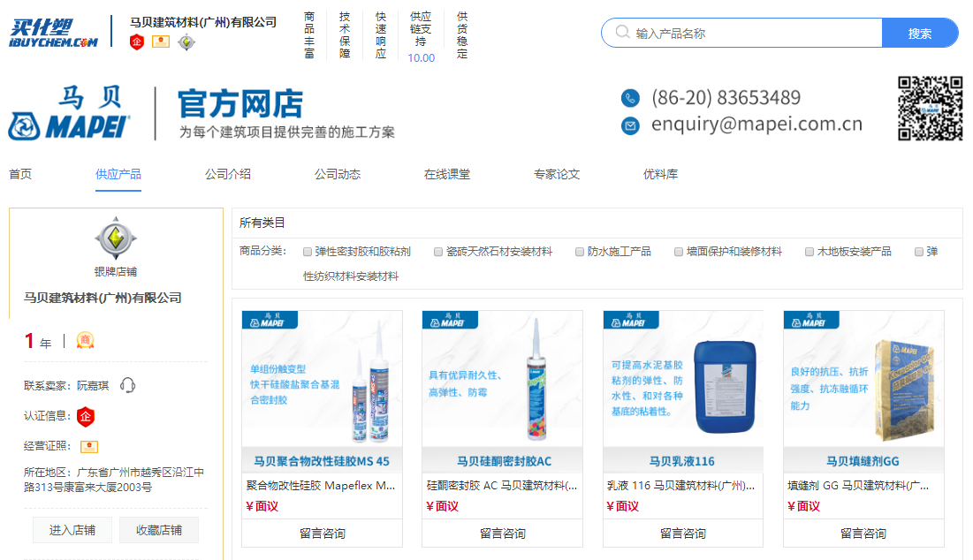The image size is (973, 560).
Task: Click the iBuyChem site logo
Action: click(x=53, y=33)
